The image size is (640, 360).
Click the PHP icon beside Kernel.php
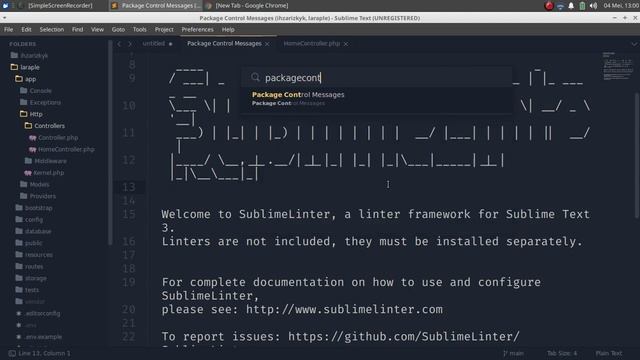[x=28, y=173]
